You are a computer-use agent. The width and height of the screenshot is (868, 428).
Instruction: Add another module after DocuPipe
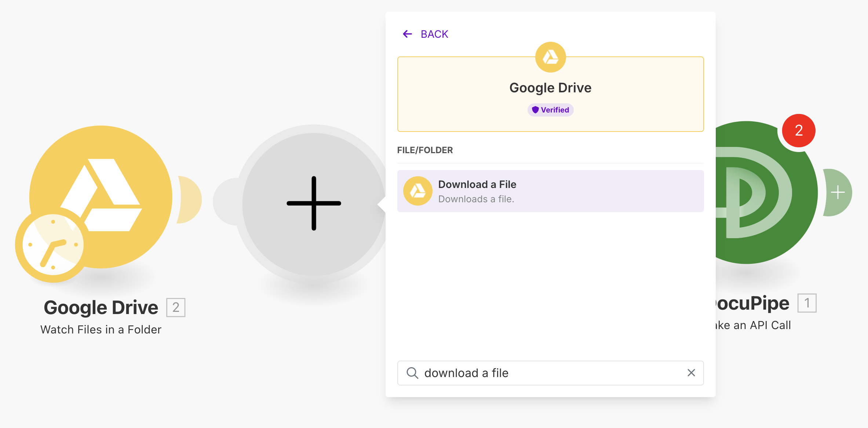click(x=838, y=192)
